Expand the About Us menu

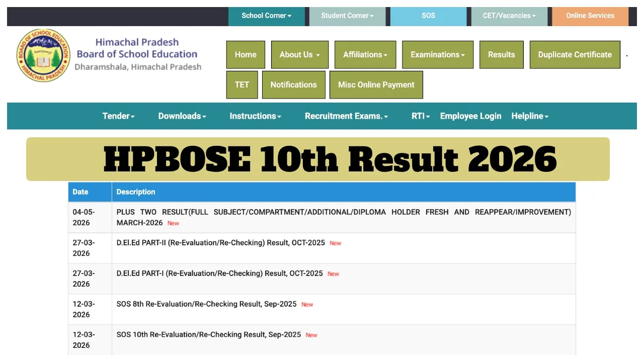pyautogui.click(x=300, y=55)
